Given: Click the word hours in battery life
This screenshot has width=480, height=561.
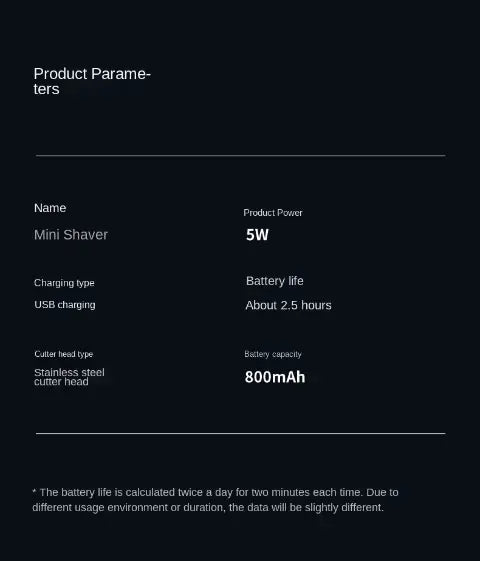Looking at the screenshot, I should 316,305.
